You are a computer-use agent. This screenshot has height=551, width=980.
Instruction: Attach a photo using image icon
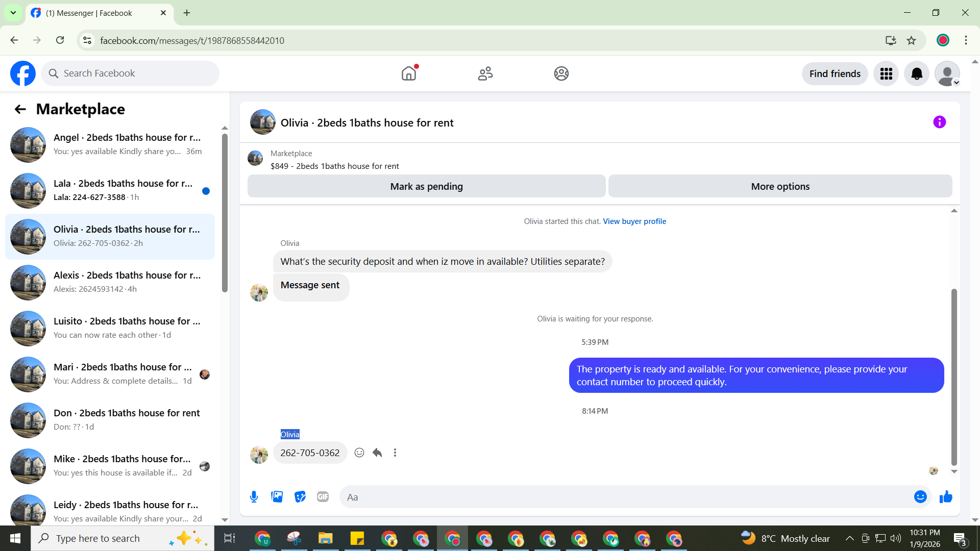pyautogui.click(x=277, y=497)
